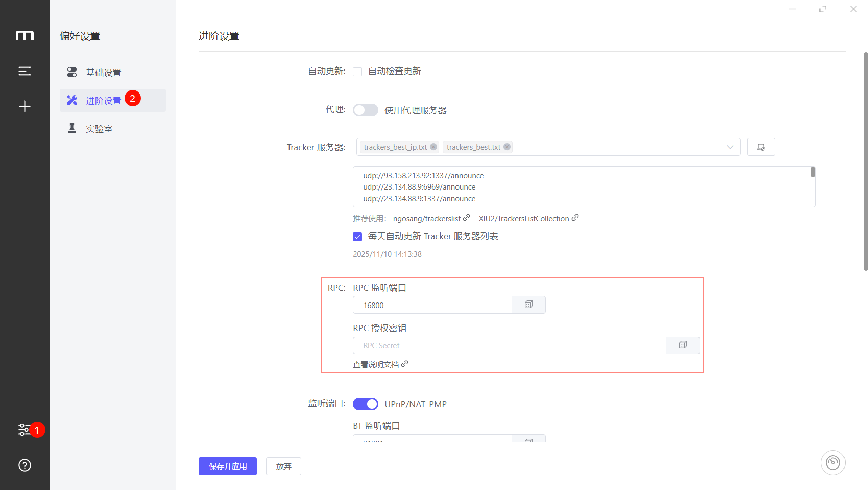Switch to 基础设置 settings section
This screenshot has height=490, width=868.
(x=104, y=72)
